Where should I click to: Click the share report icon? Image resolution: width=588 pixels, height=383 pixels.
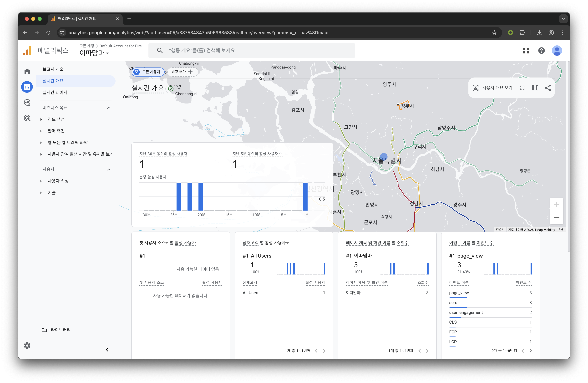point(548,88)
